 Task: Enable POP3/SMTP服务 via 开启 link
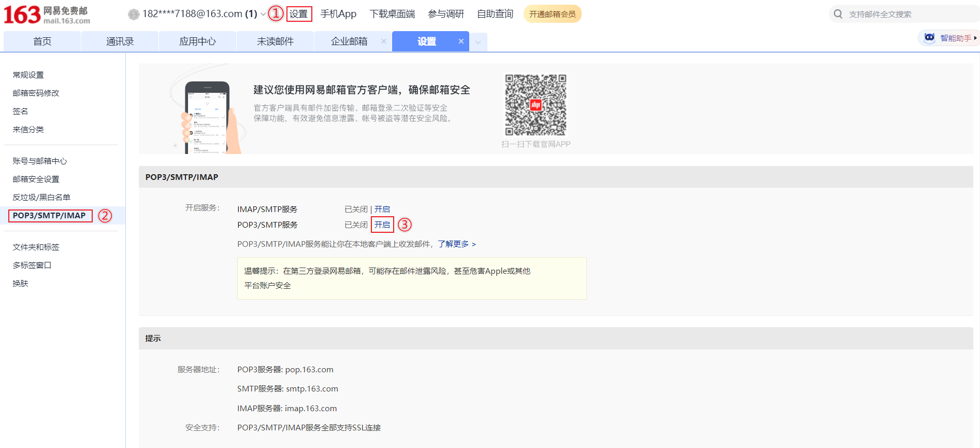(x=382, y=225)
